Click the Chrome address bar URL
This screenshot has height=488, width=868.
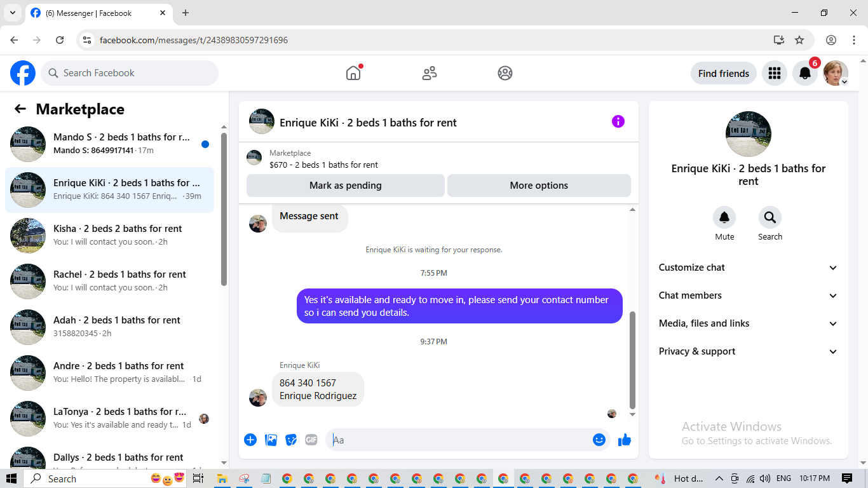tap(194, 40)
